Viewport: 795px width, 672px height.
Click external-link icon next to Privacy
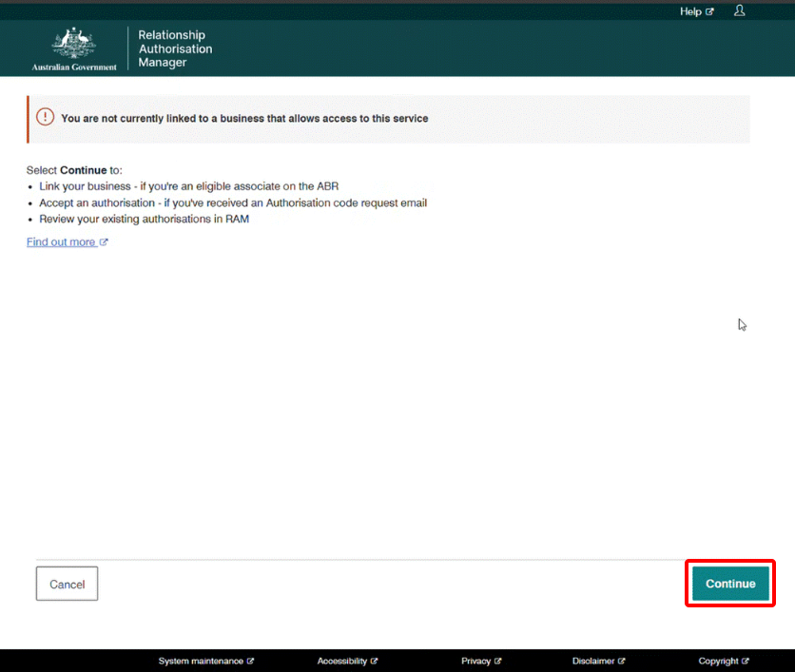(x=498, y=661)
